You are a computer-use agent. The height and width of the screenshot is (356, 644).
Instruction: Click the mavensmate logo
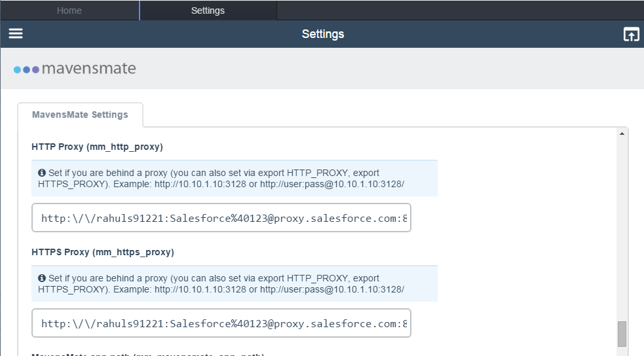click(x=74, y=69)
